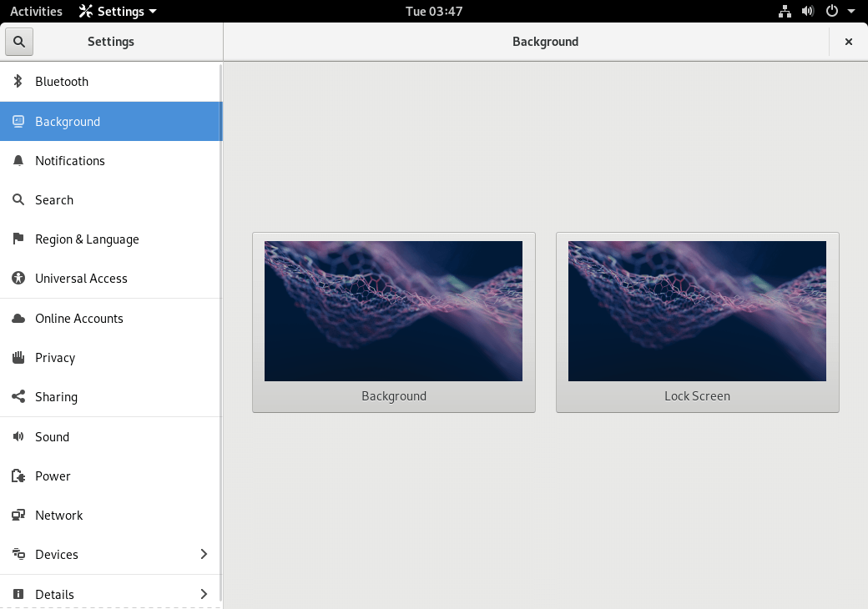Viewport: 868px width, 609px height.
Task: Click the Notifications bell icon
Action: tap(18, 160)
